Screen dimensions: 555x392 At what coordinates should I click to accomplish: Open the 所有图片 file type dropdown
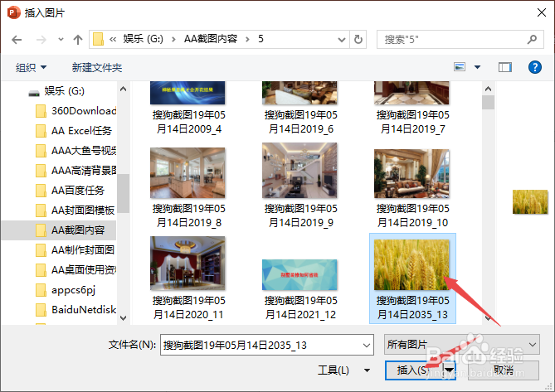[461, 344]
